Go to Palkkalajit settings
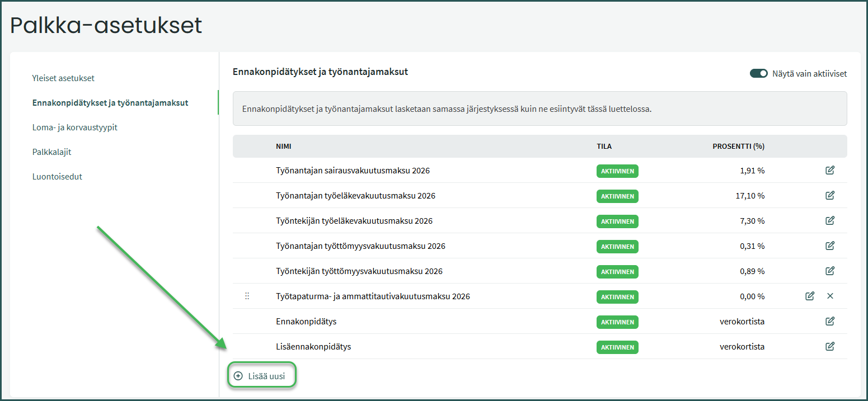868x401 pixels. [51, 152]
